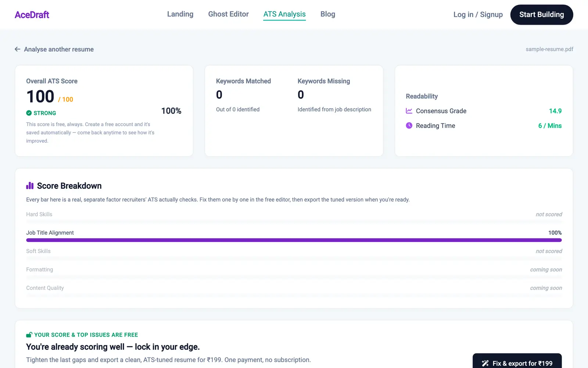This screenshot has width=588, height=368.
Task: Open the Landing nav item
Action: coord(180,14)
